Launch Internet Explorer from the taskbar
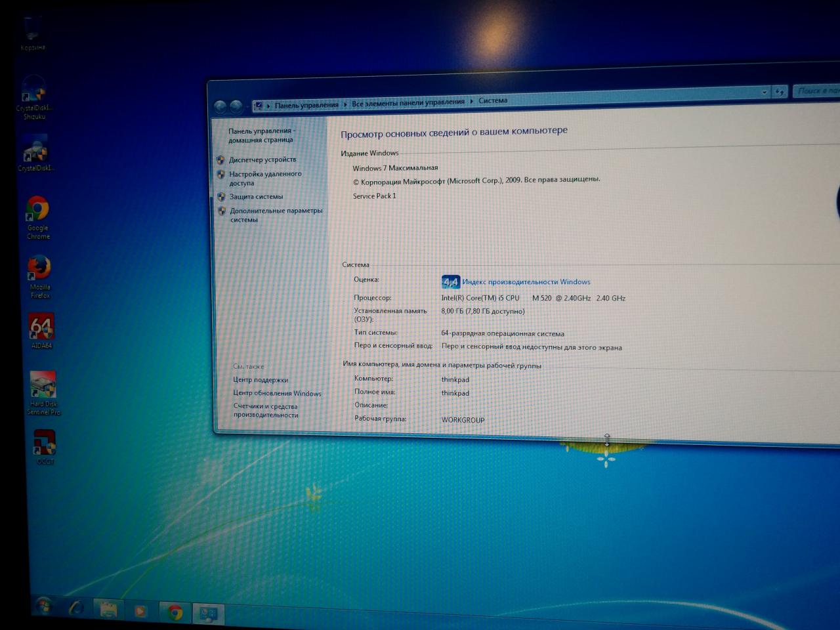This screenshot has height=630, width=840. (77, 610)
